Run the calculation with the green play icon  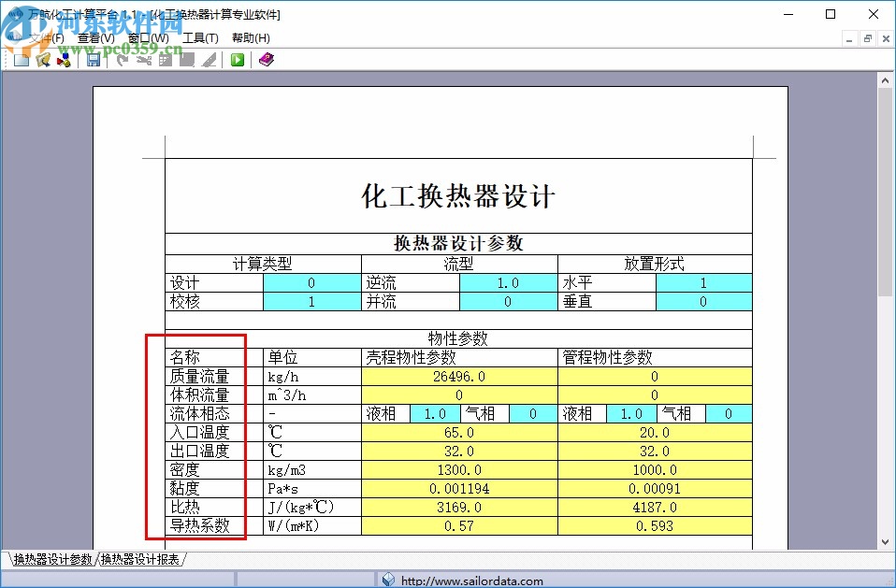[x=237, y=59]
